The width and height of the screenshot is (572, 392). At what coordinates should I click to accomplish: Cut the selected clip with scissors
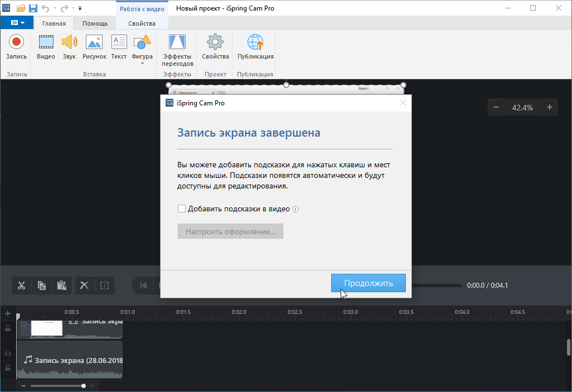click(x=22, y=285)
